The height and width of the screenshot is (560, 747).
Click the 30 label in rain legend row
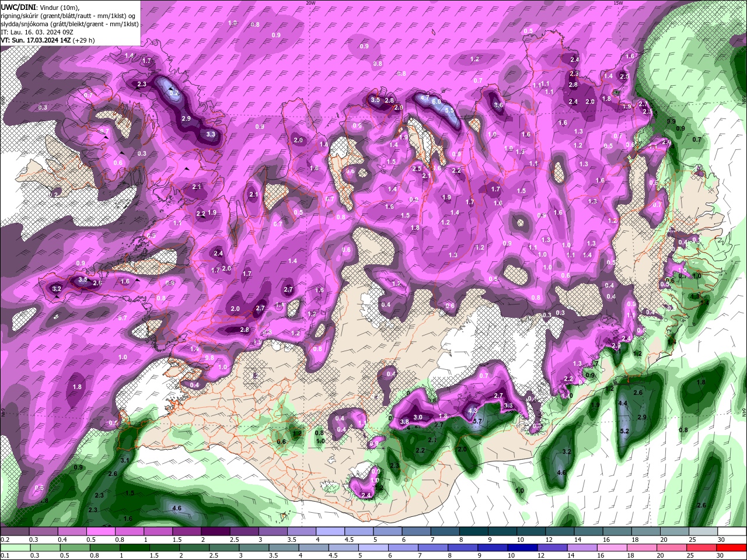click(x=721, y=556)
